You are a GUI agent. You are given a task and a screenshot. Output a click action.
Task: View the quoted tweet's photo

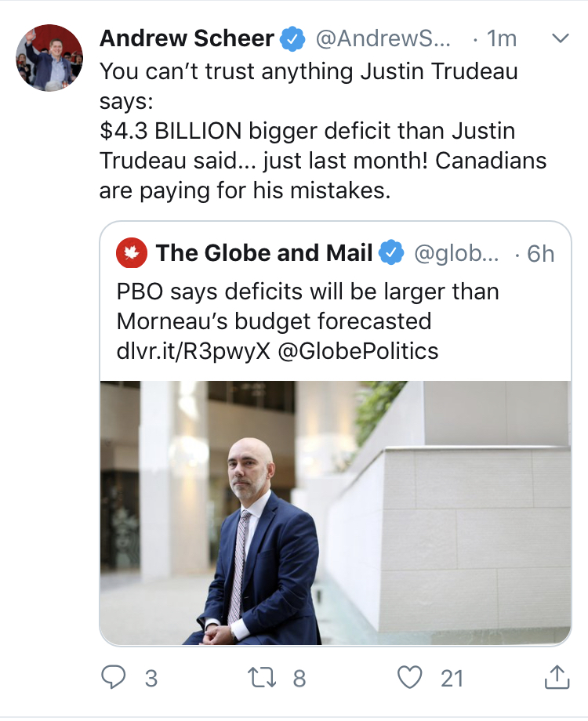pyautogui.click(x=336, y=513)
